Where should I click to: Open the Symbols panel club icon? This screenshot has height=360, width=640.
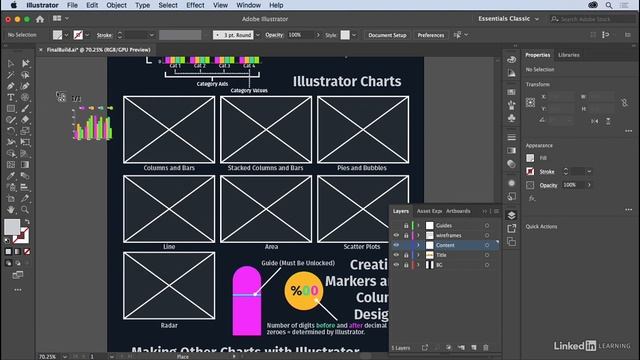click(511, 118)
